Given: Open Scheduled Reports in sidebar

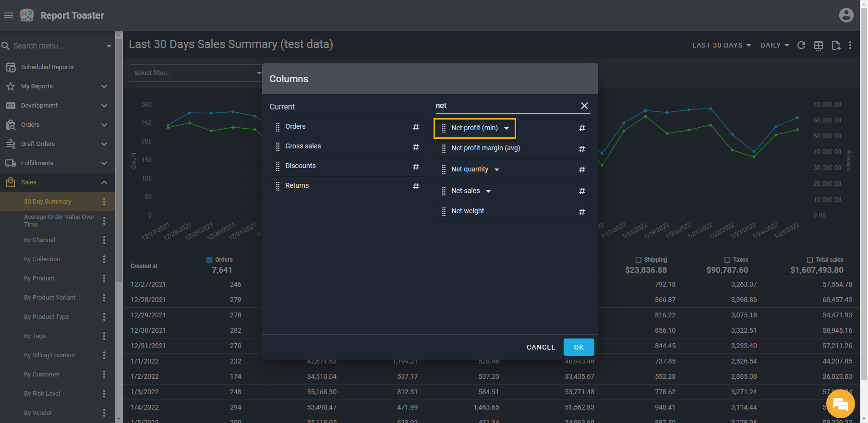Looking at the screenshot, I should [47, 67].
